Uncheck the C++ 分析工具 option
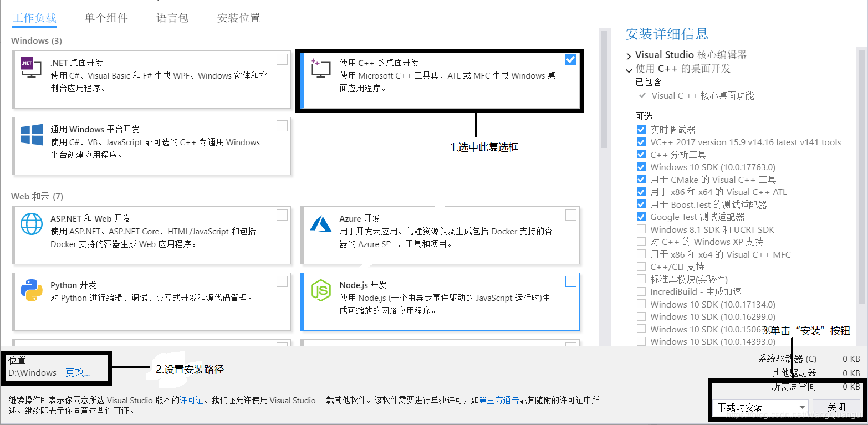Screen dimensions: 868x425 click(x=641, y=155)
